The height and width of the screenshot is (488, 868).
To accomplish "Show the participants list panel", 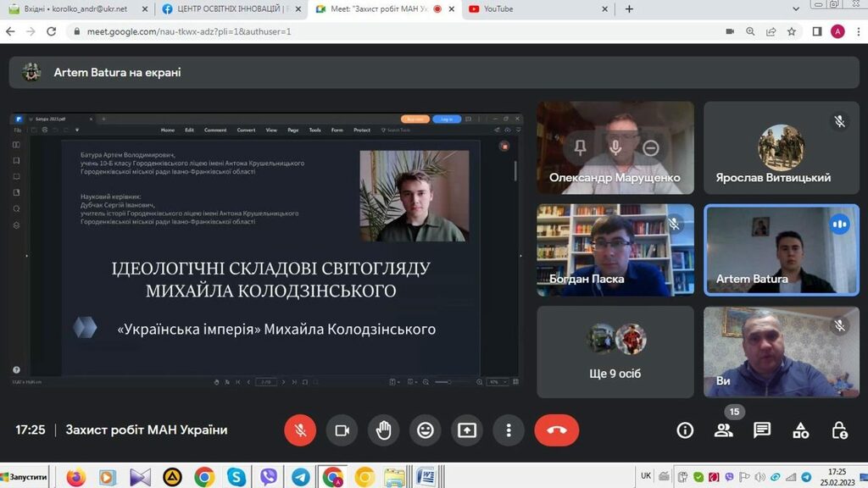I will pos(723,430).
